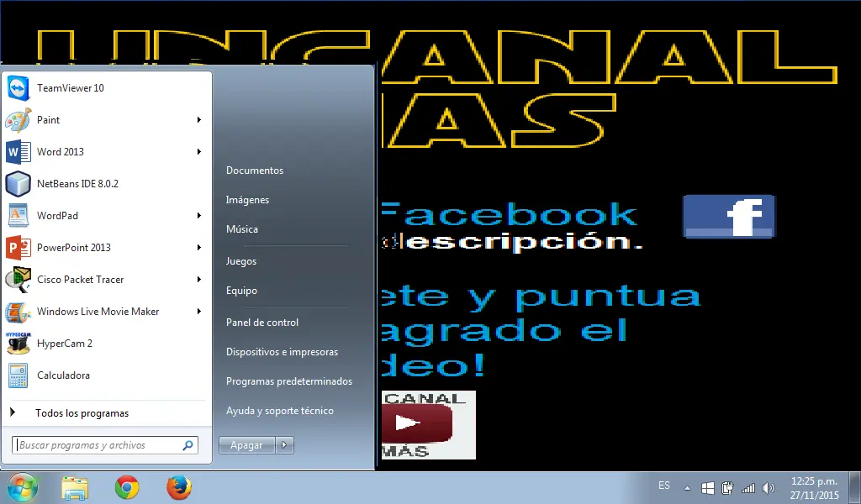
Task: Select the HyperCam 2 label
Action: pos(64,344)
